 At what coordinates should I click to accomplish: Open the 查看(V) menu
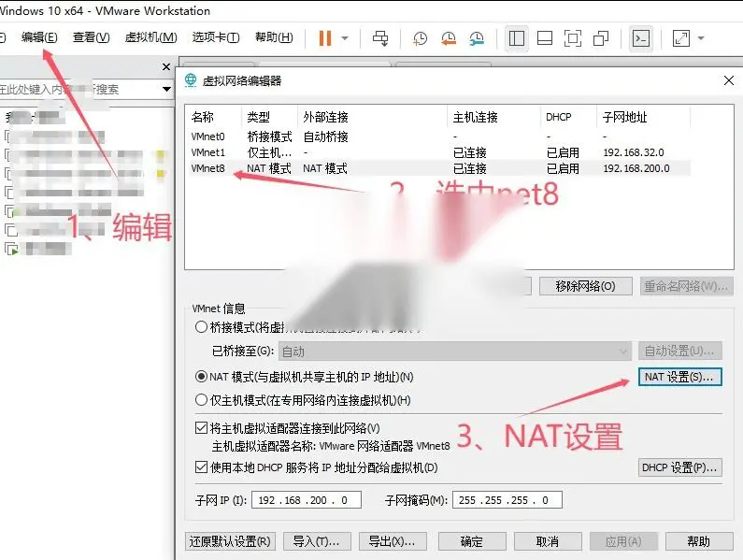pos(91,37)
